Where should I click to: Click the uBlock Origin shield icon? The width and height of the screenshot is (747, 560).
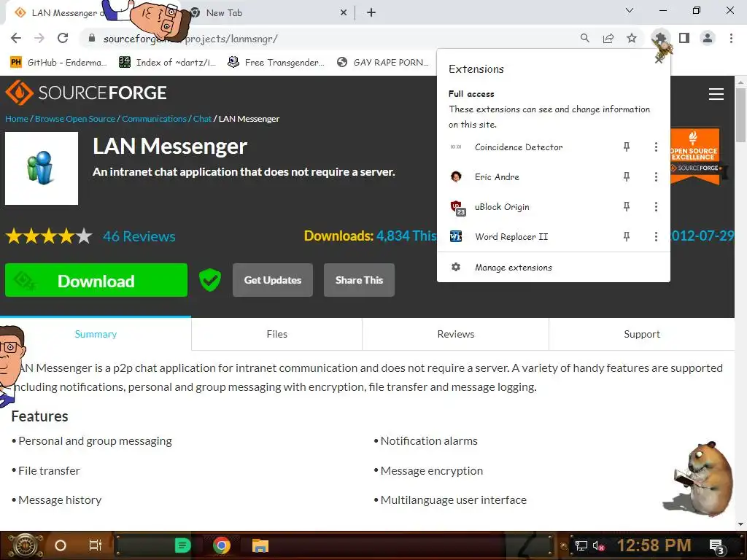pyautogui.click(x=457, y=207)
